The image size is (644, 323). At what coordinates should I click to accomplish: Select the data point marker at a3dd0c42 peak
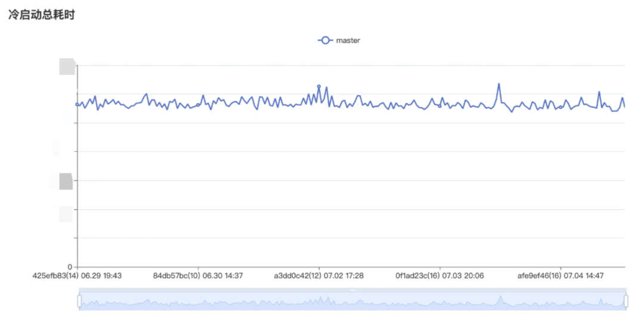(x=318, y=86)
